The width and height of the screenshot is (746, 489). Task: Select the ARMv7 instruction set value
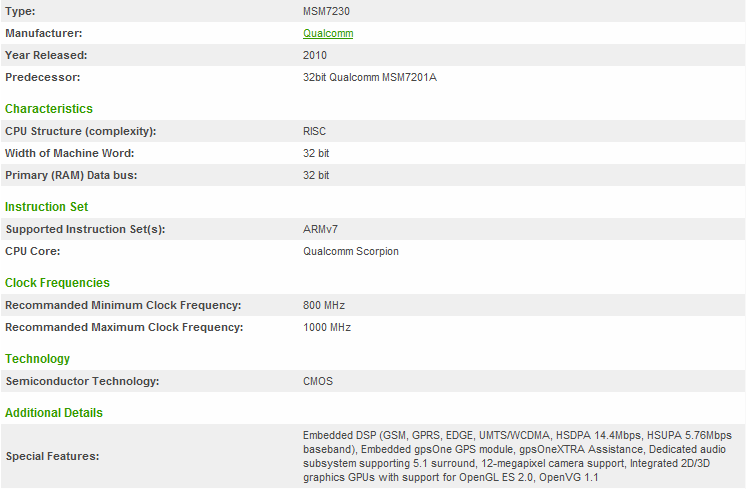[x=321, y=229]
